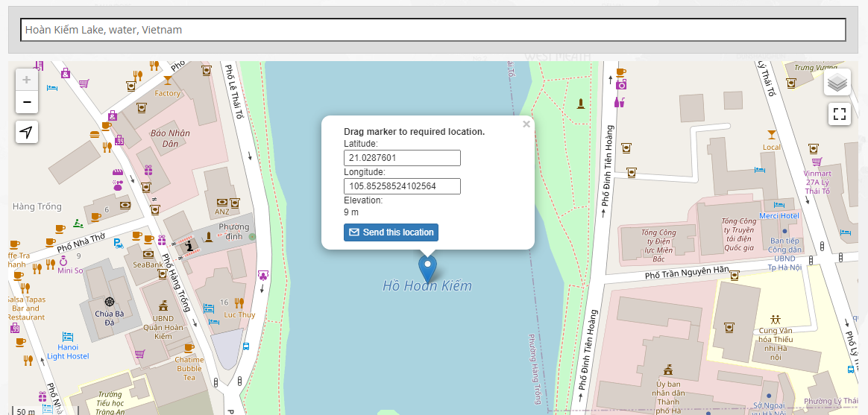Click the bus stop icon below Luc Thuy
This screenshot has height=415, width=868.
246,346
